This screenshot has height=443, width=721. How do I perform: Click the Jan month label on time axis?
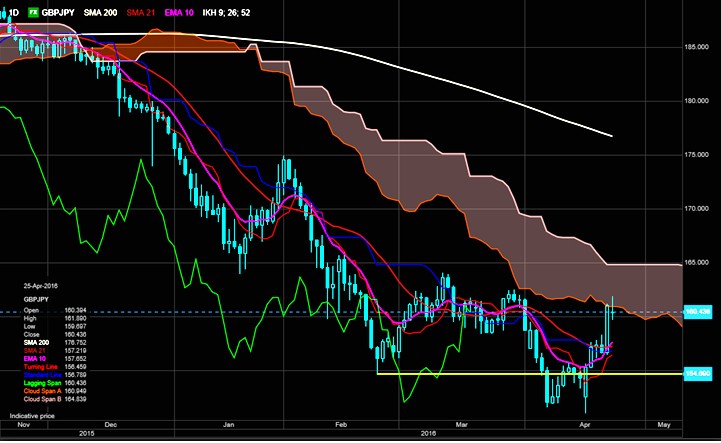[231, 424]
